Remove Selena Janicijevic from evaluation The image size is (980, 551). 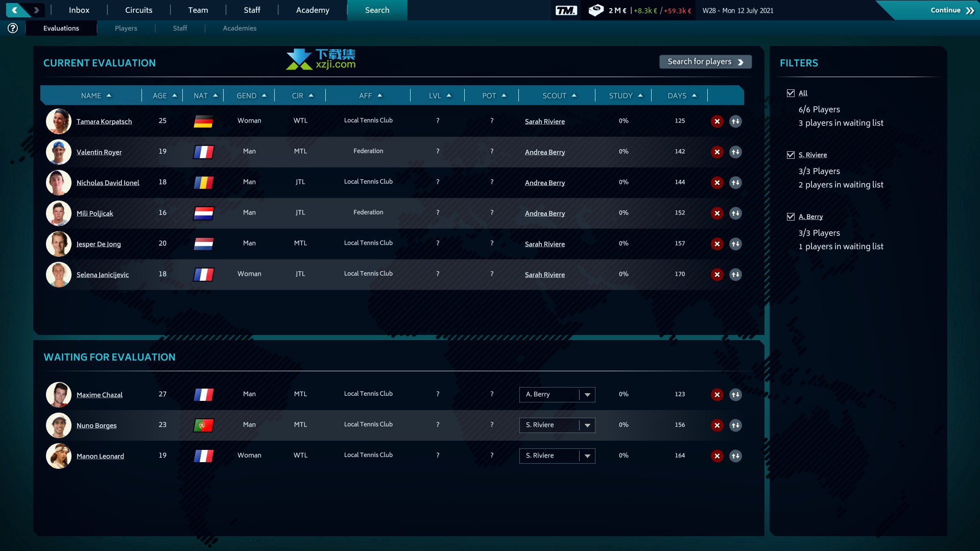[717, 274]
